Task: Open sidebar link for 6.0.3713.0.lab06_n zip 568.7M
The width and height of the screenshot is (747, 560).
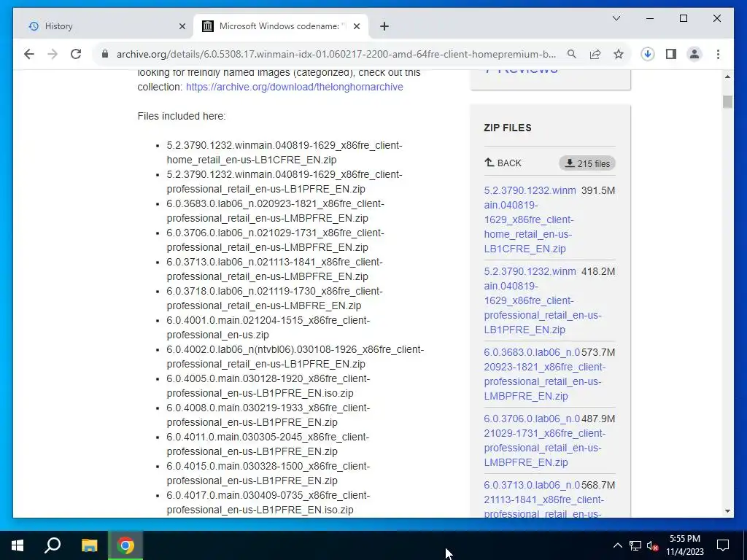Action: click(x=544, y=499)
